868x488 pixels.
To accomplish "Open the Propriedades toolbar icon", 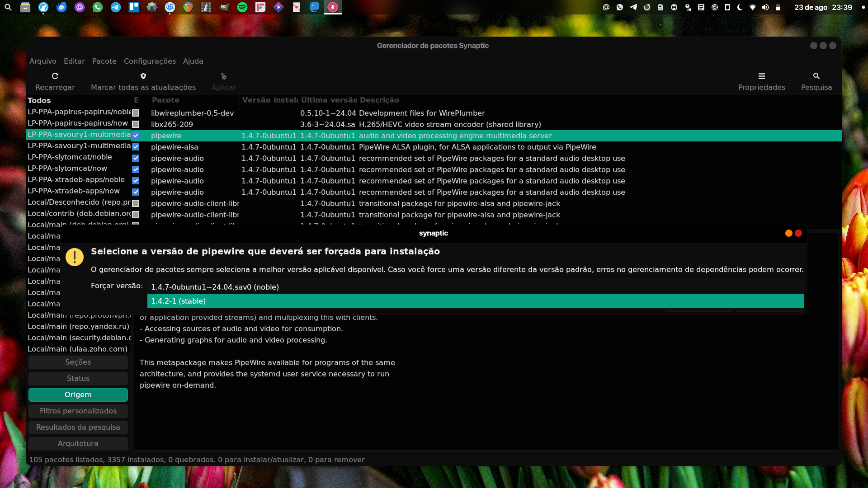I will pos(761,76).
